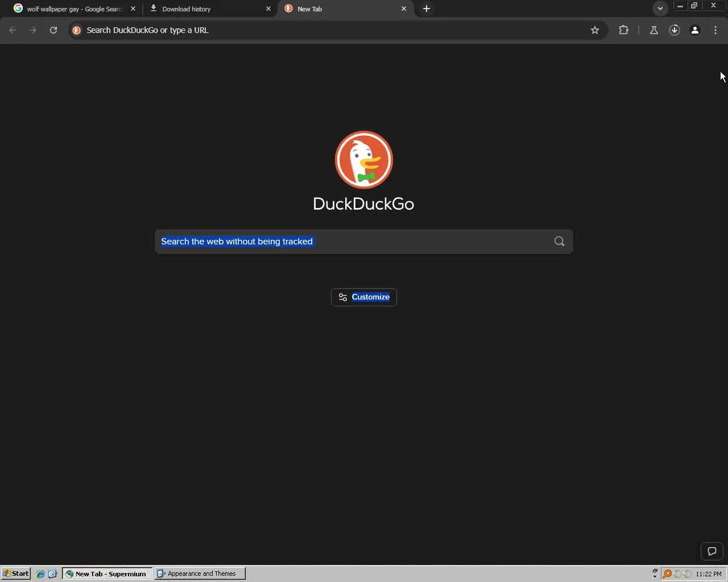This screenshot has width=728, height=582.
Task: Click the 11:22 PM system clock
Action: coord(709,574)
